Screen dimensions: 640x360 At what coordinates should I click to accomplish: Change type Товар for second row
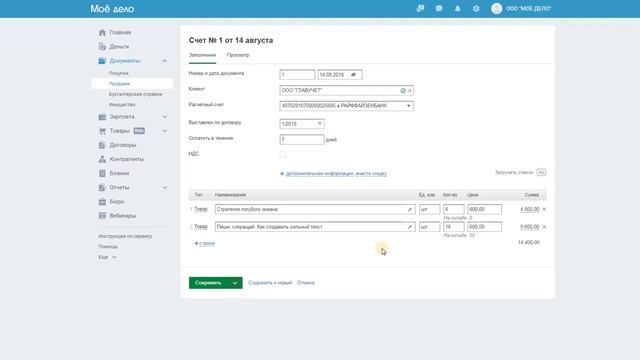tap(200, 227)
